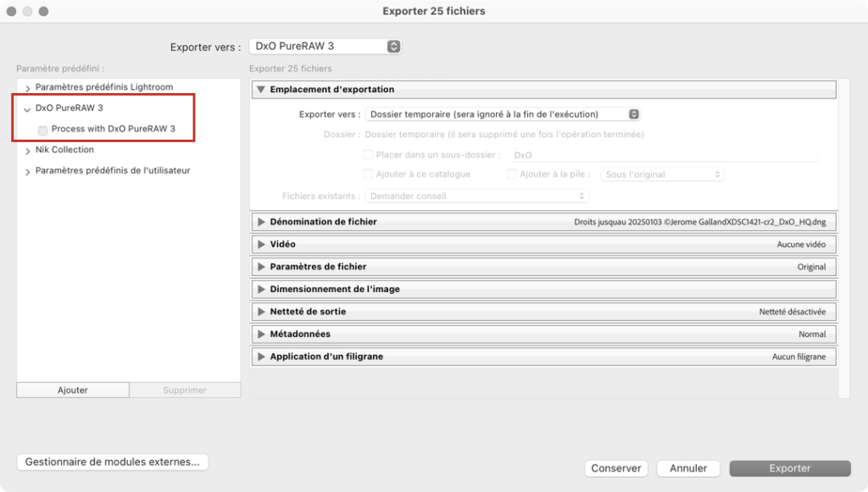868x492 pixels.
Task: Expand the Vidéo section triangle
Action: click(x=261, y=245)
